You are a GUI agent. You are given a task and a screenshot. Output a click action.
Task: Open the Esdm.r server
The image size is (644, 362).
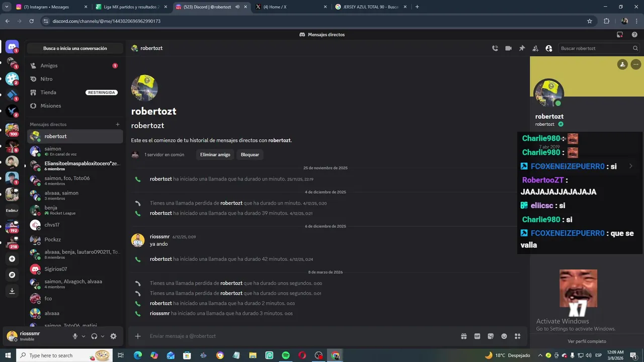pos(12,210)
